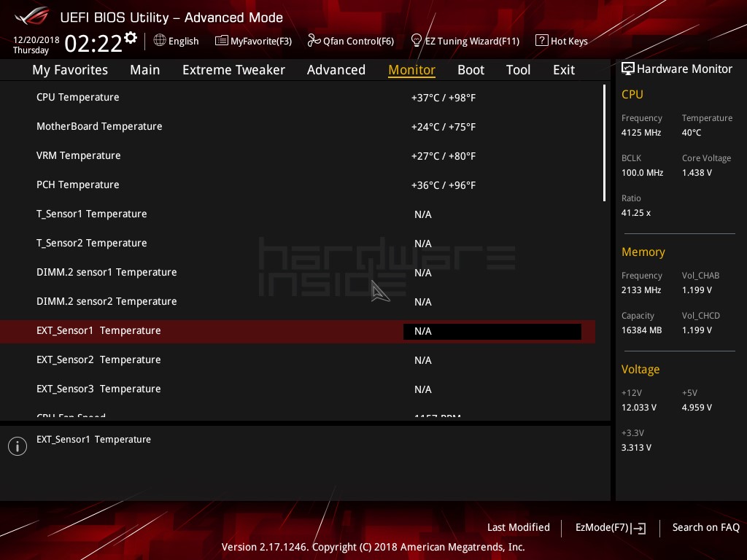Click the vertical scrollbar of the monitor list
Viewport: 747px width, 560px height.
[604, 143]
